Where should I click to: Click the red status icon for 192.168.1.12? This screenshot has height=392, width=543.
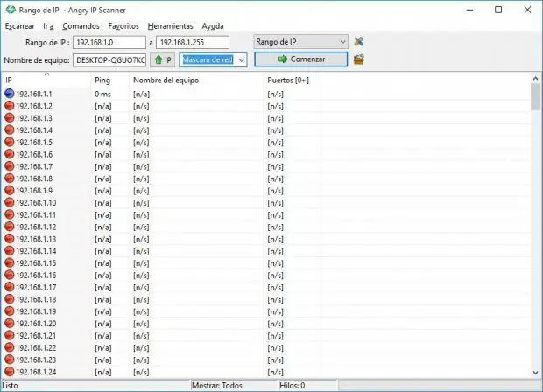point(10,227)
